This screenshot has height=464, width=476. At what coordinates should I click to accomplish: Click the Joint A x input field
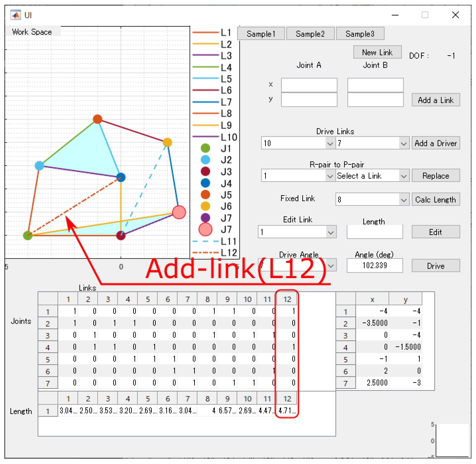309,85
